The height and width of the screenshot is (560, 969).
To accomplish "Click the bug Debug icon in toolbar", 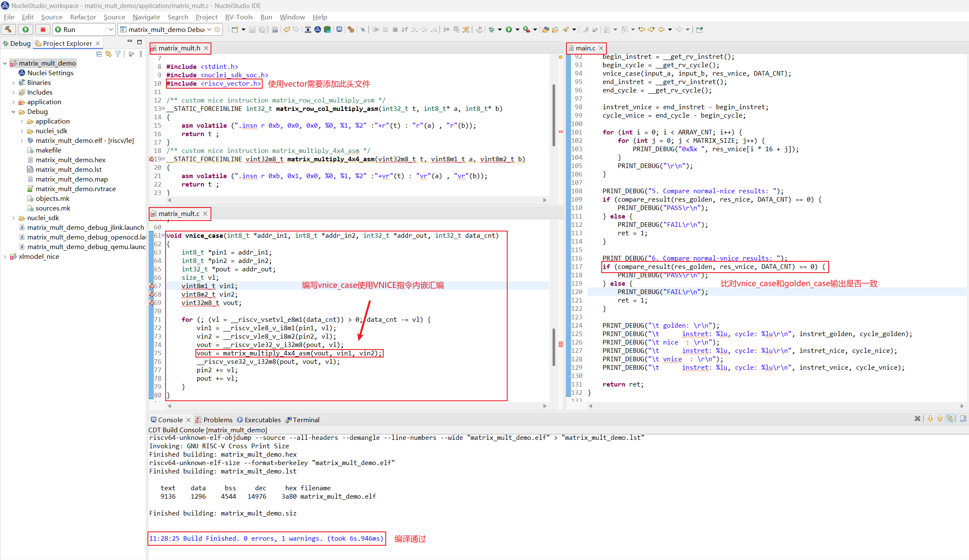I will tap(491, 29).
